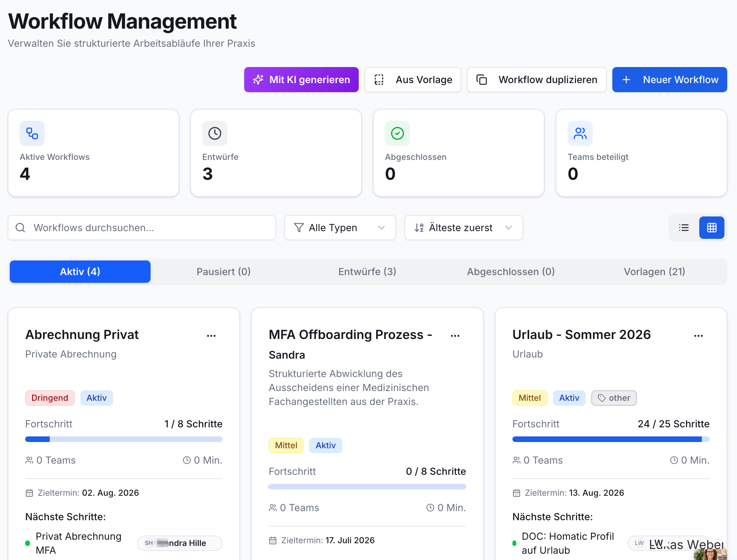
Task: Open the Abrechnung Privat workflow title
Action: [82, 334]
